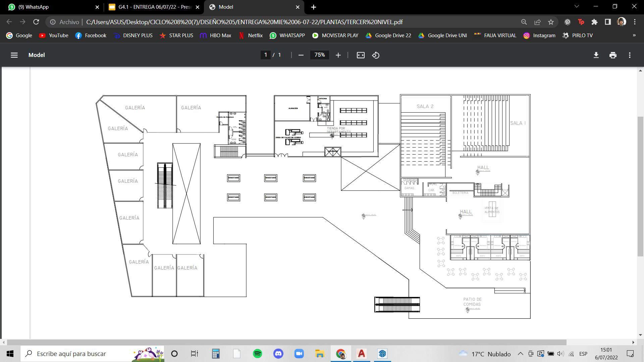Open the PDF viewer more actions menu
Screen dimensions: 644x362
(x=630, y=55)
